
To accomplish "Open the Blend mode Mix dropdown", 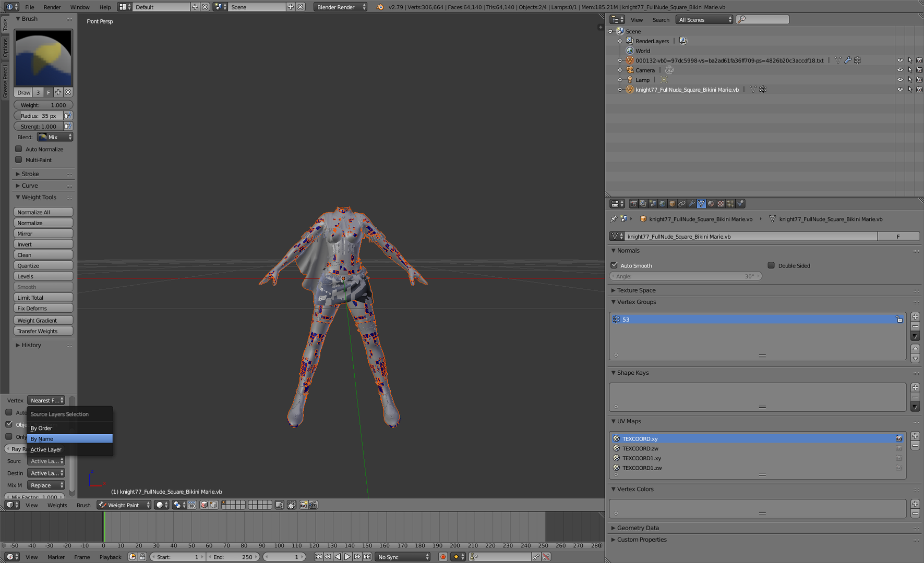I will (55, 137).
